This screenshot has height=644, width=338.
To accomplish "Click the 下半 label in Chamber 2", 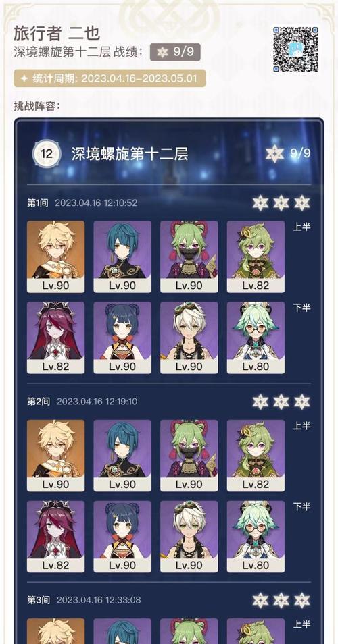I will tap(301, 506).
